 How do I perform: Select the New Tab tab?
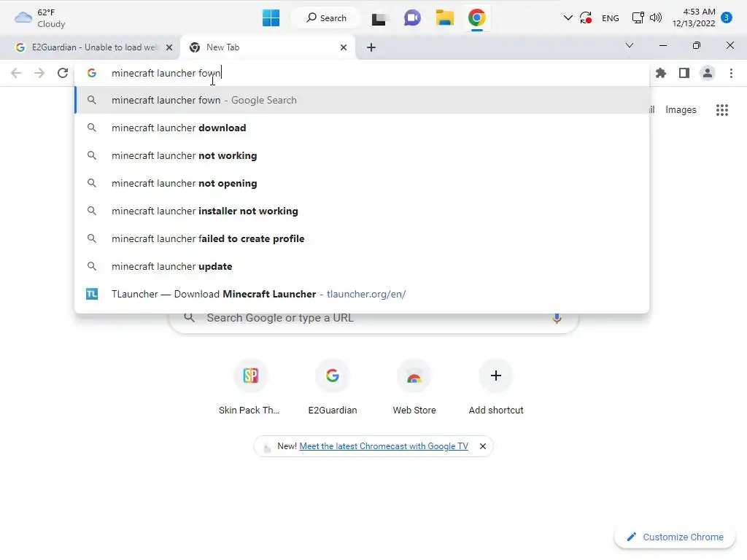click(x=268, y=47)
